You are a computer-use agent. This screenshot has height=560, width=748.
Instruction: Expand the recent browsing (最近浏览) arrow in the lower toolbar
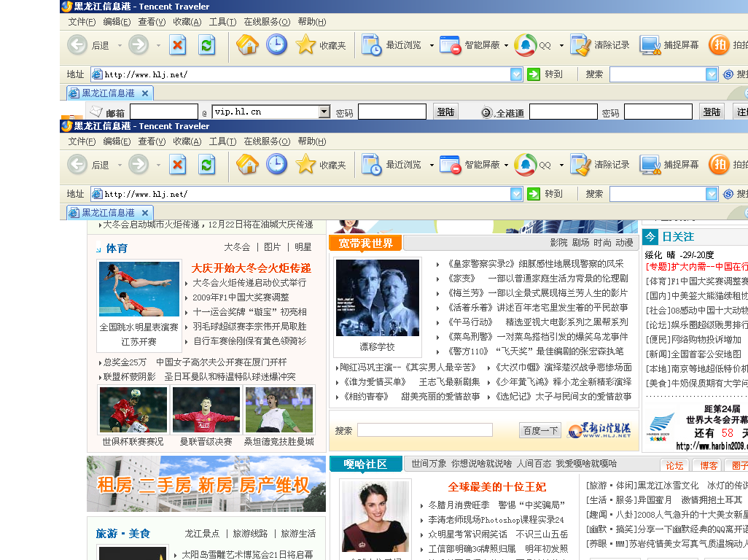[432, 166]
